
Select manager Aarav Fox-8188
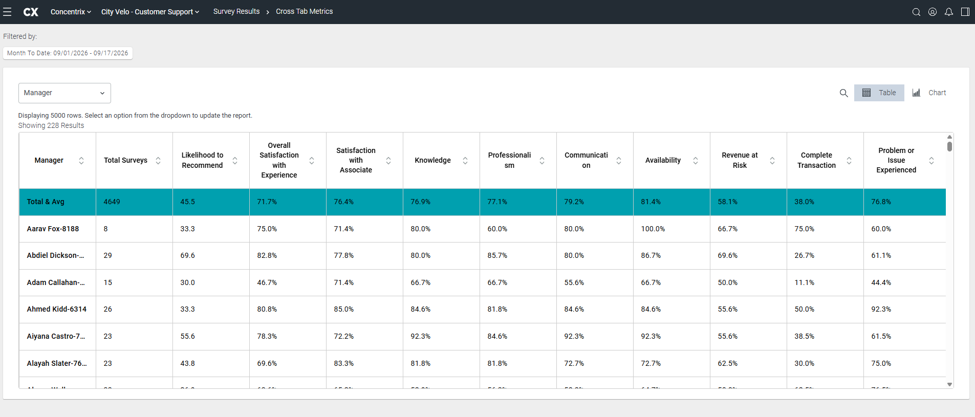tap(53, 229)
